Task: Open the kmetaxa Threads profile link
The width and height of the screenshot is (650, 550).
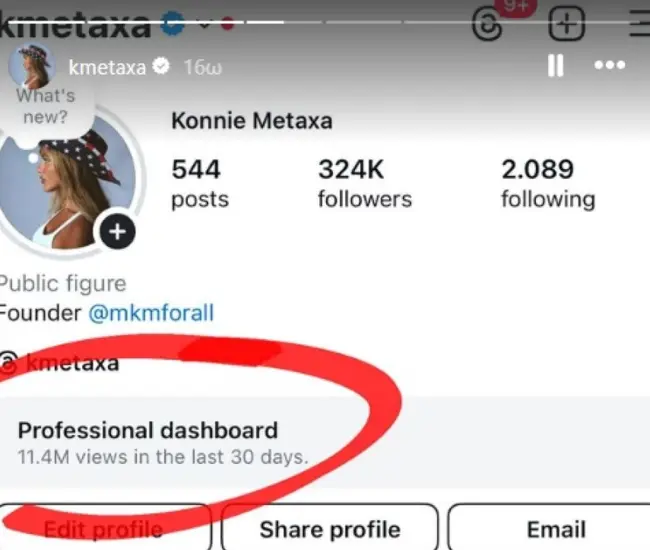Action: pos(70,362)
